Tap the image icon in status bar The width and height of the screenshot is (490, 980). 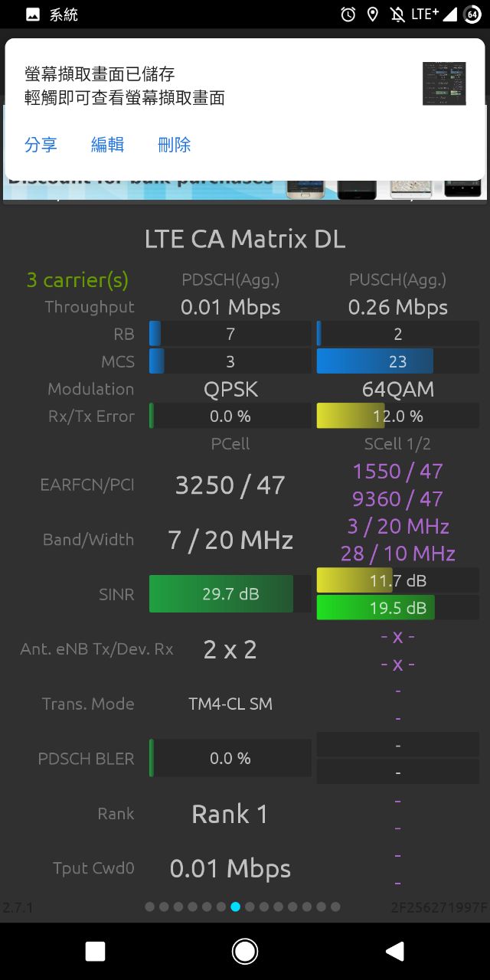coord(33,15)
